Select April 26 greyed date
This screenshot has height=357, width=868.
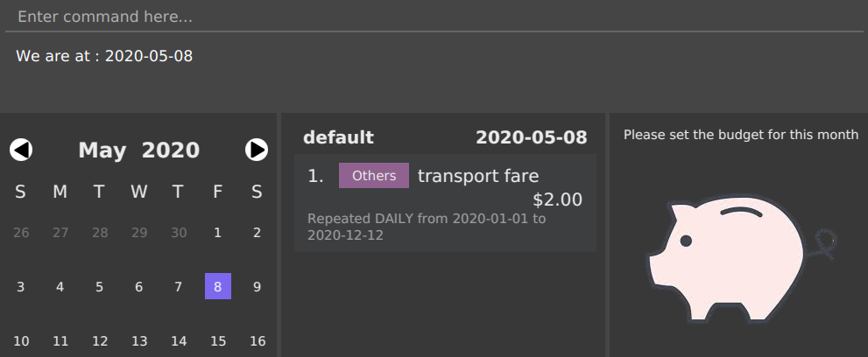click(x=20, y=233)
